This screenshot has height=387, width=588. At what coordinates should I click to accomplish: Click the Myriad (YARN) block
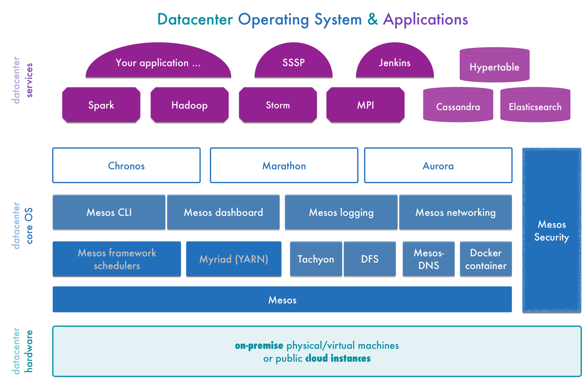[234, 259]
